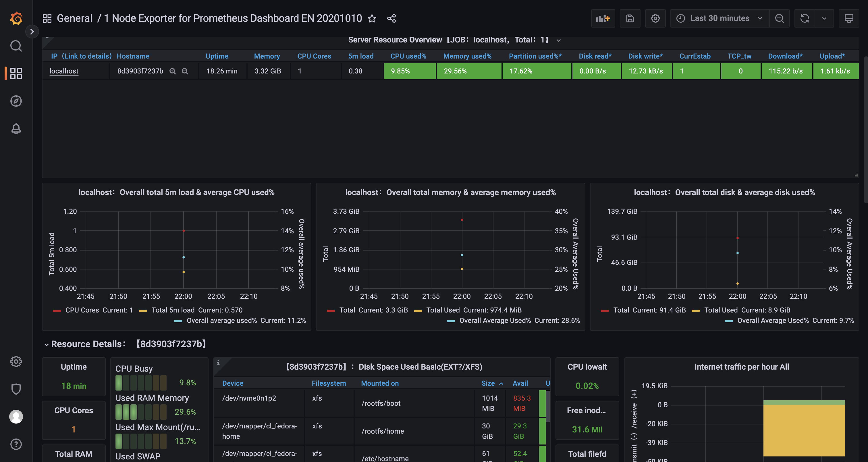868x462 pixels.
Task: Open the Explore compass in the sidebar
Action: (x=16, y=101)
